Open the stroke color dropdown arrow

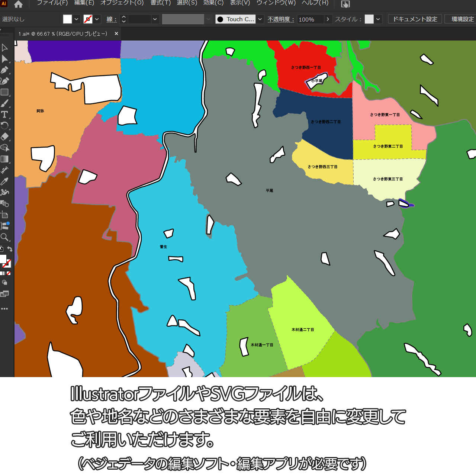pyautogui.click(x=97, y=19)
